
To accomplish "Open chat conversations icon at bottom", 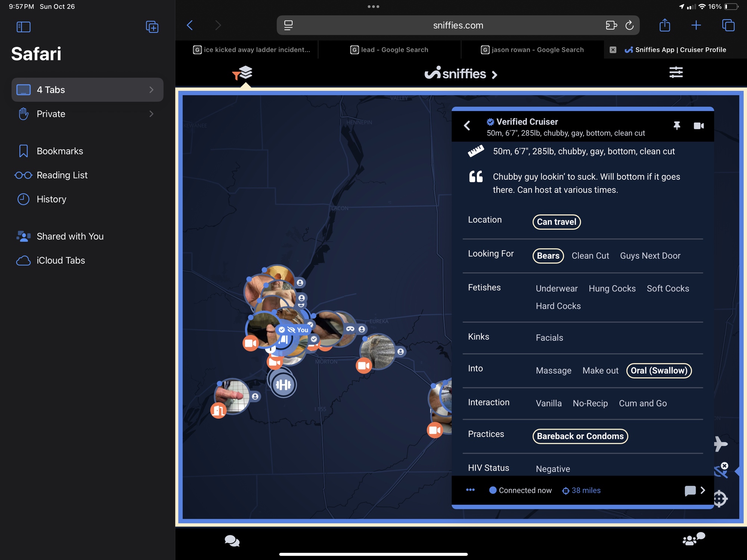I will click(x=232, y=541).
